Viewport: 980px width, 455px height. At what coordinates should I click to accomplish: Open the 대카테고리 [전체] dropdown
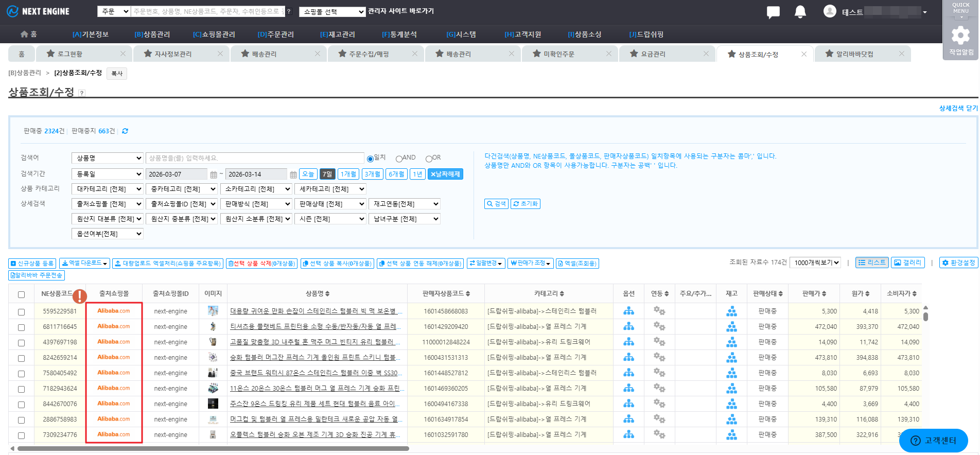pyautogui.click(x=107, y=189)
